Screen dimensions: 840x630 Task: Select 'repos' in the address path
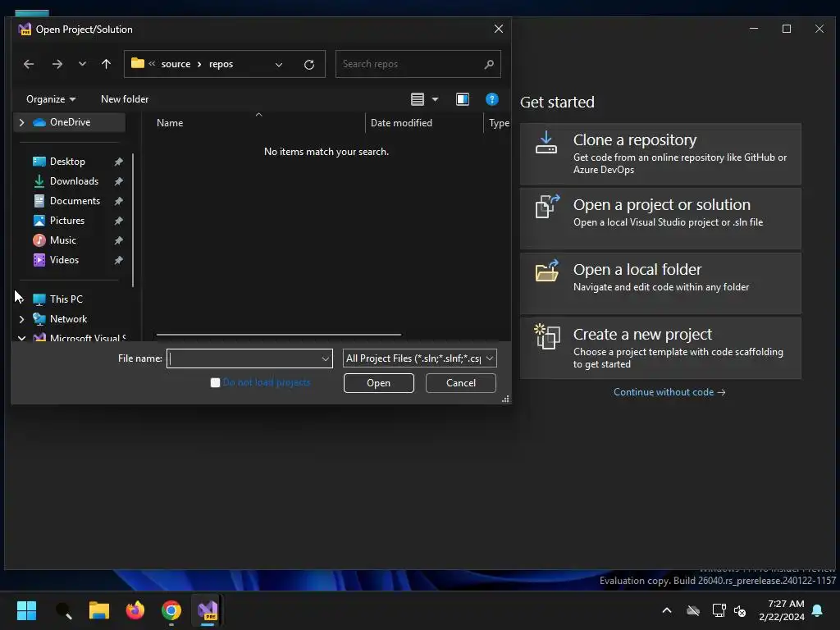point(221,64)
